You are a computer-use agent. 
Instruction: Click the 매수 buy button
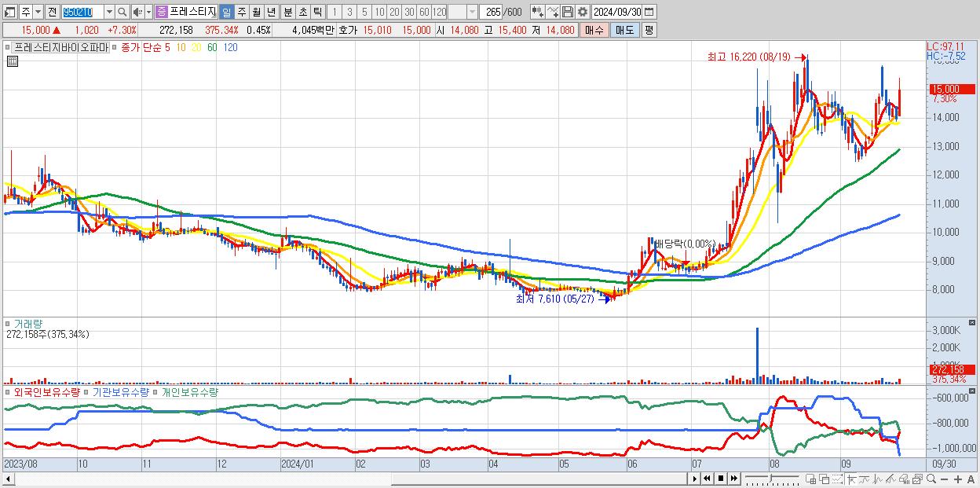[594, 30]
